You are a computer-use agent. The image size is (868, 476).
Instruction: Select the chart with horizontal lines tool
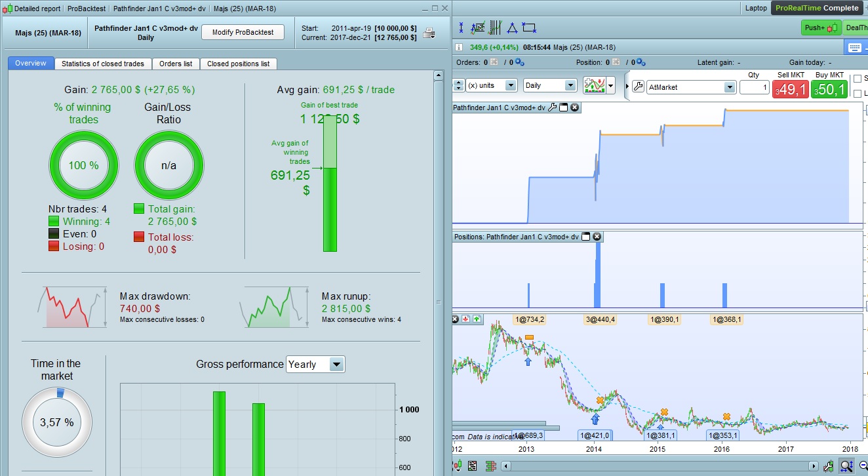478,28
